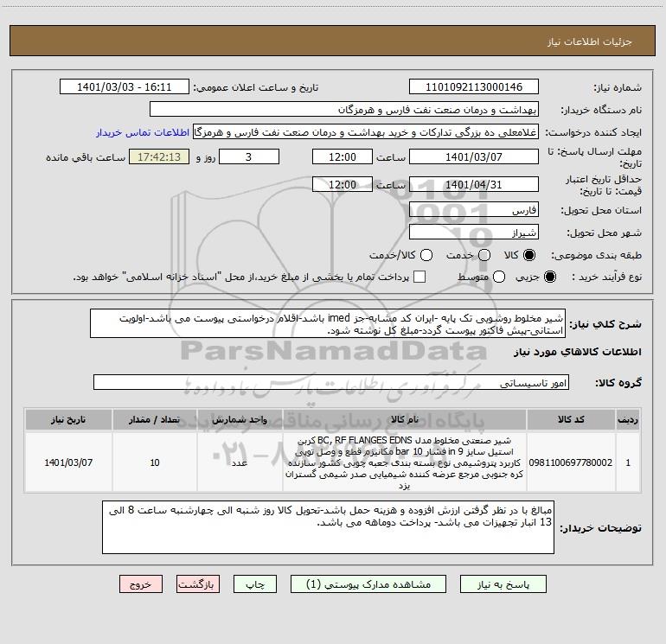
Task: Click the need date cell 1401/03/07
Action: (x=68, y=462)
